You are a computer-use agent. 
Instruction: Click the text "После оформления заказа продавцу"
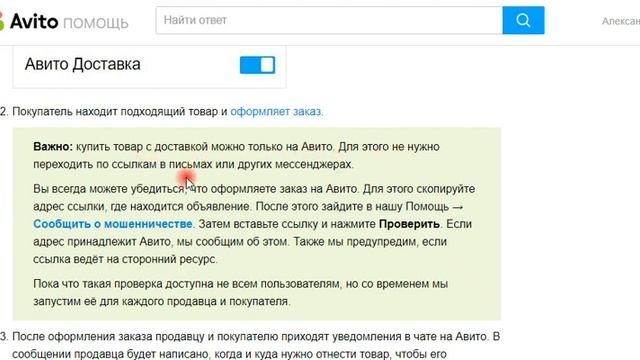click(x=108, y=337)
